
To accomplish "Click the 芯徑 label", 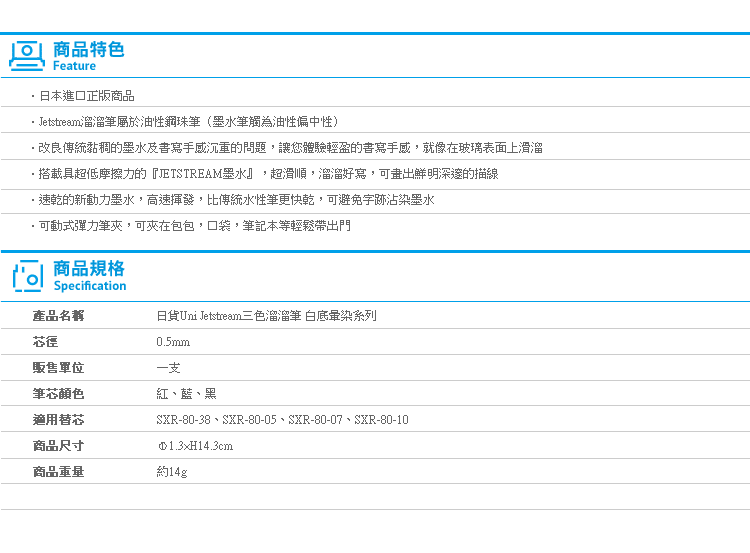I will [45, 342].
